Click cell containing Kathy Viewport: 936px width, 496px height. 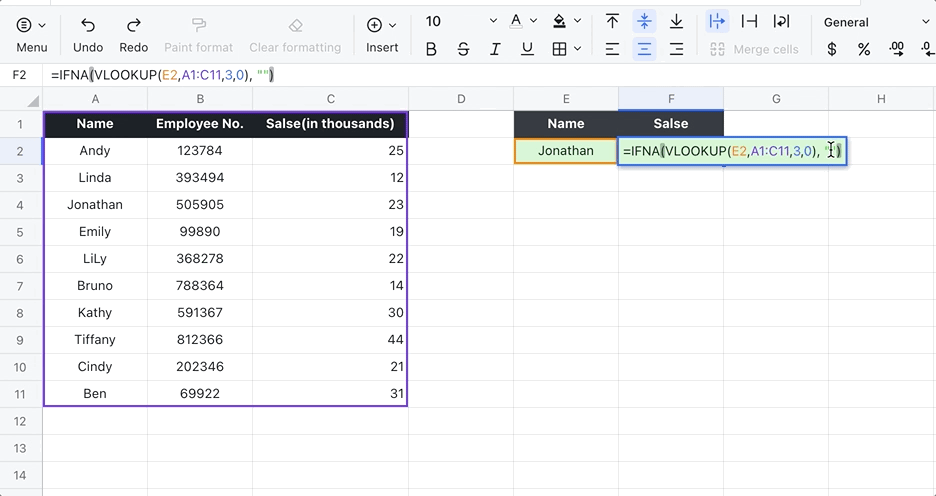(x=95, y=313)
